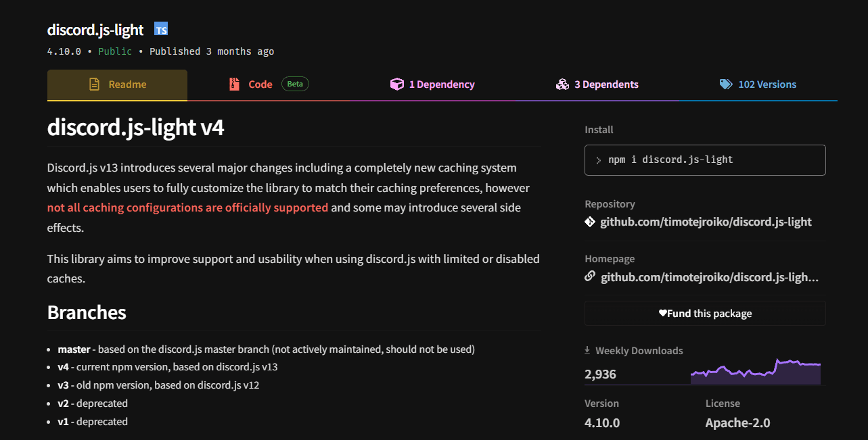Viewport: 868px width, 440px height.
Task: Open the Homepage link for discord.js-light
Action: tap(709, 276)
